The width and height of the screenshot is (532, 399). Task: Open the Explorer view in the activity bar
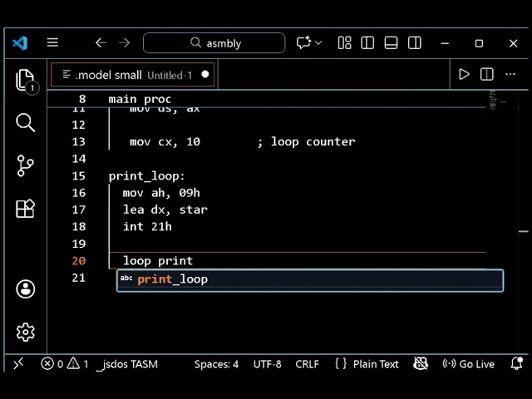coord(26,81)
